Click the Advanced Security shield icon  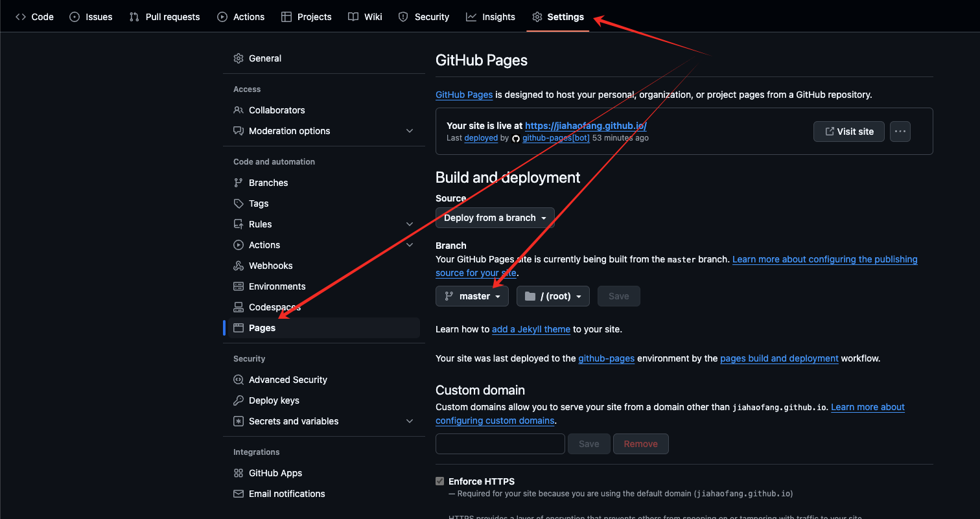(239, 380)
